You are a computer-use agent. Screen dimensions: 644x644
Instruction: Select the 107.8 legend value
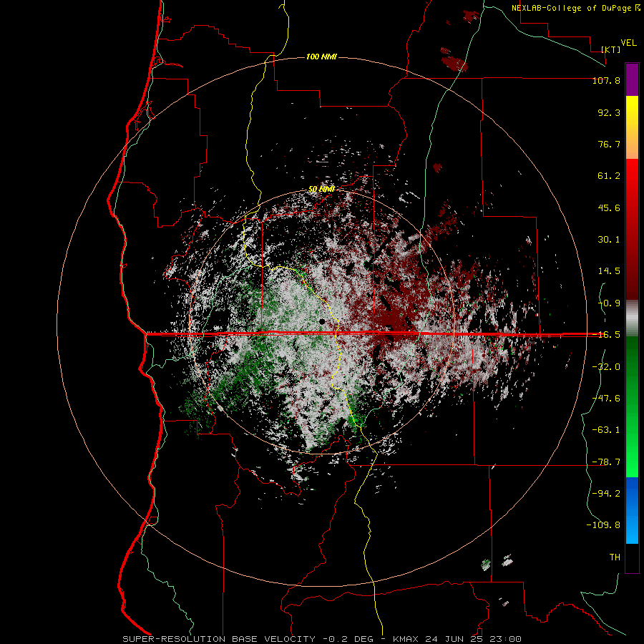pos(606,80)
